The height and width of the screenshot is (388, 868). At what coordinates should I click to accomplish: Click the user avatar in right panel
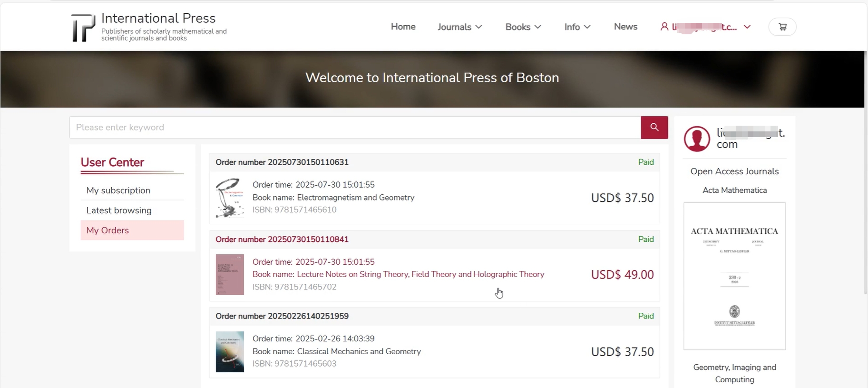[697, 139]
